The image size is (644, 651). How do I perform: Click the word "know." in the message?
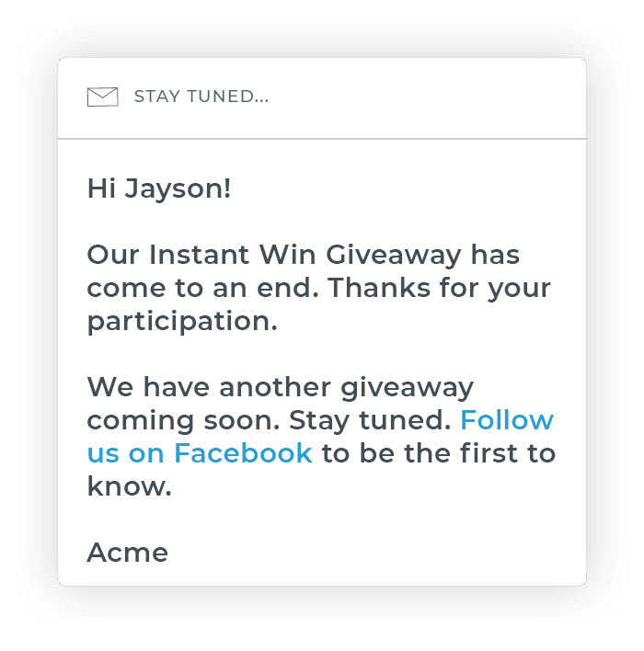129,486
